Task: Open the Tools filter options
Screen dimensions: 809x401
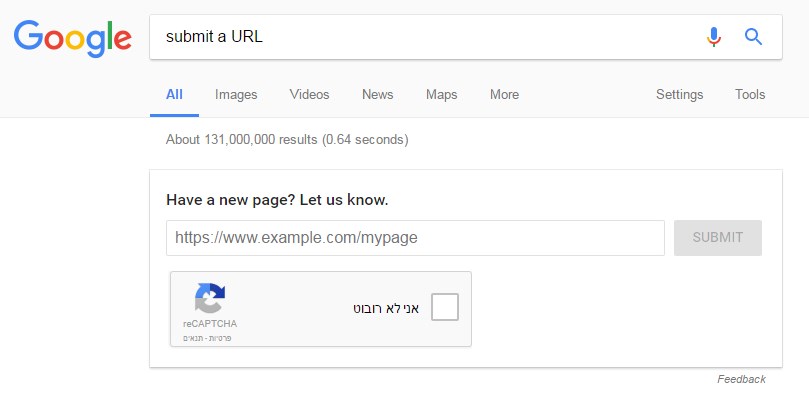Action: 750,95
